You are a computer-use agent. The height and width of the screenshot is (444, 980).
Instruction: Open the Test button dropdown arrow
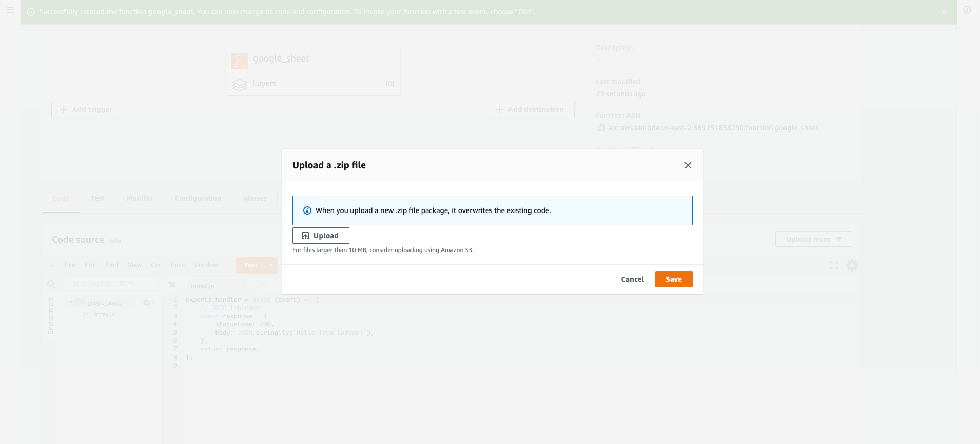[x=271, y=265]
